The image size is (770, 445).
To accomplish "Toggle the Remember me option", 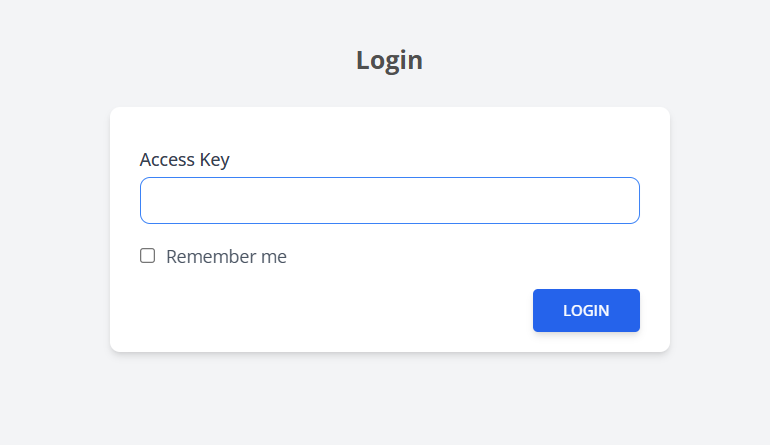I will click(x=148, y=256).
